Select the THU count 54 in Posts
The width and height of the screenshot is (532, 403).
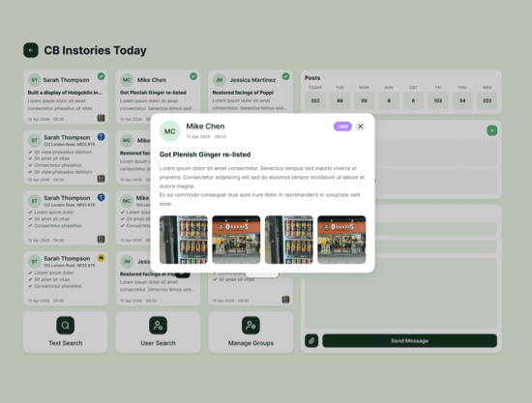point(462,101)
